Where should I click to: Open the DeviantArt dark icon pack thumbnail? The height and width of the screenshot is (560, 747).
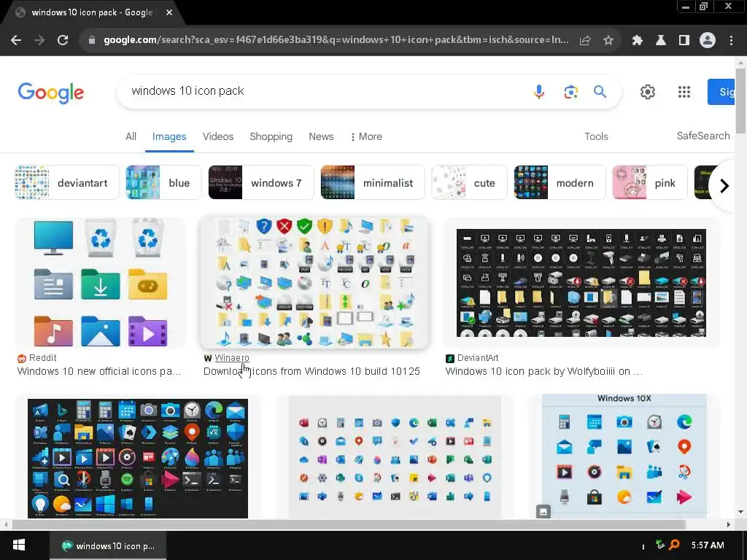581,283
